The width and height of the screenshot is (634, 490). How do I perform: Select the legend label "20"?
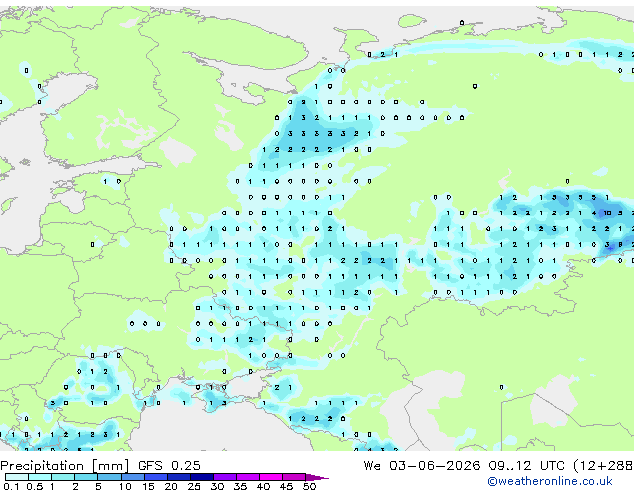[171, 486]
